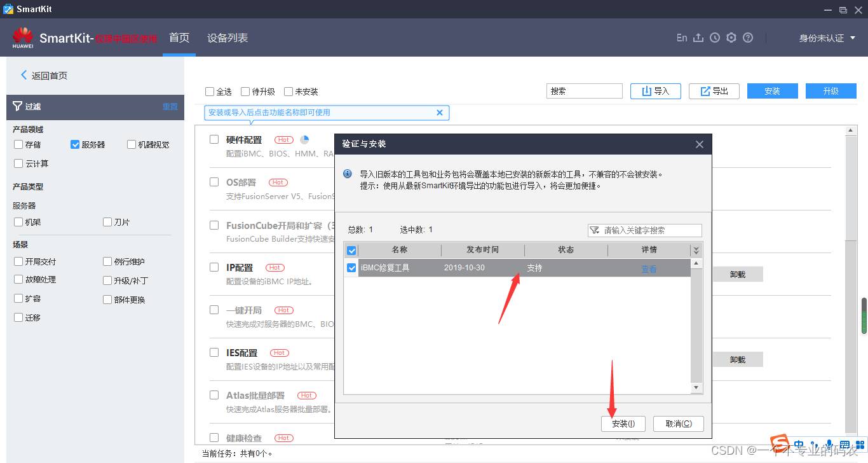This screenshot has width=868, height=463.
Task: Click the 查看 link for iBMC修复工具
Action: coord(649,269)
